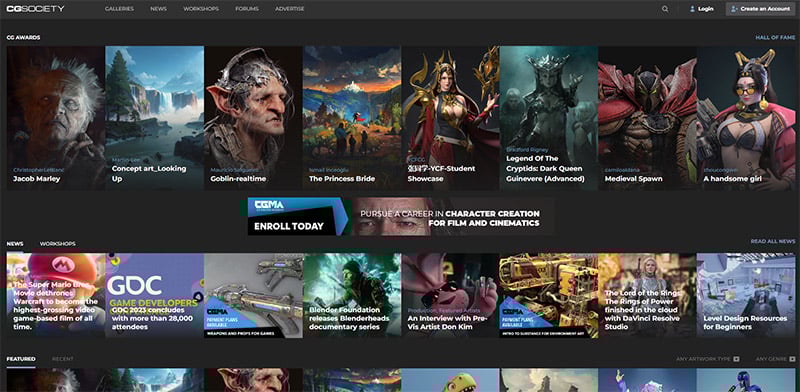Click the CGSociety logo
This screenshot has height=392, width=800.
(x=35, y=9)
